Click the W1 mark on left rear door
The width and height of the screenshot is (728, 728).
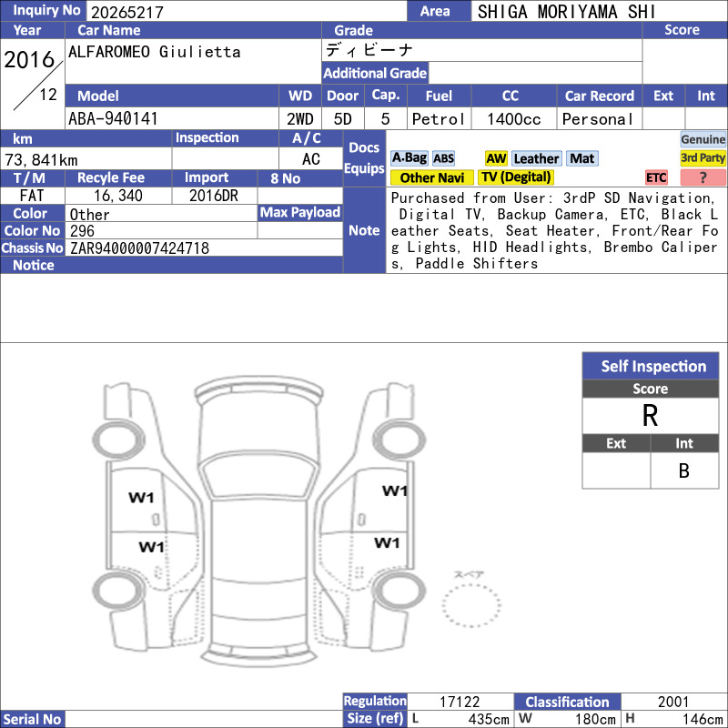[151, 547]
